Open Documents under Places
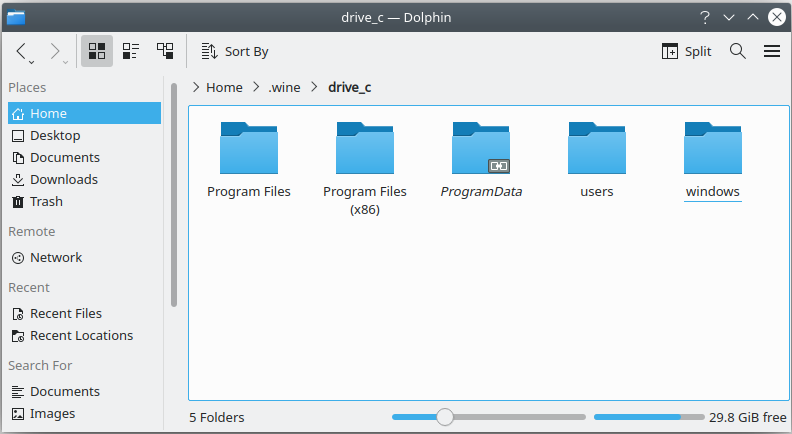 84,157
